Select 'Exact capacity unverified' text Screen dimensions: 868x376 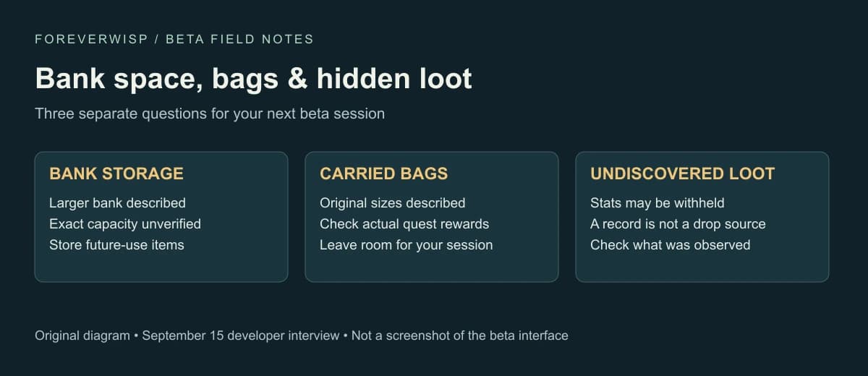(125, 223)
